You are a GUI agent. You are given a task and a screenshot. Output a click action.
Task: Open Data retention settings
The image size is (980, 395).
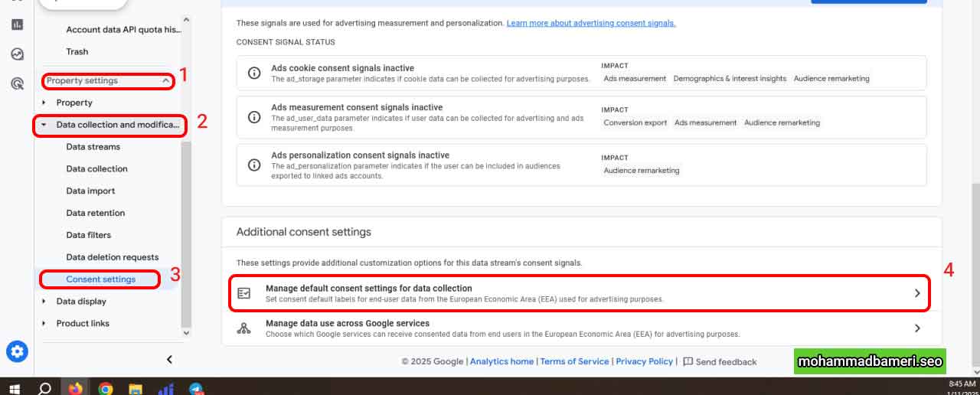(x=96, y=213)
